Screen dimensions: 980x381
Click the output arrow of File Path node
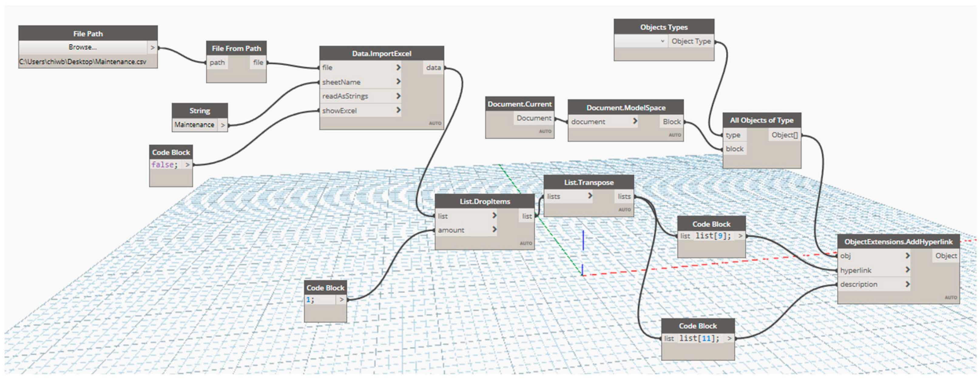click(x=152, y=48)
